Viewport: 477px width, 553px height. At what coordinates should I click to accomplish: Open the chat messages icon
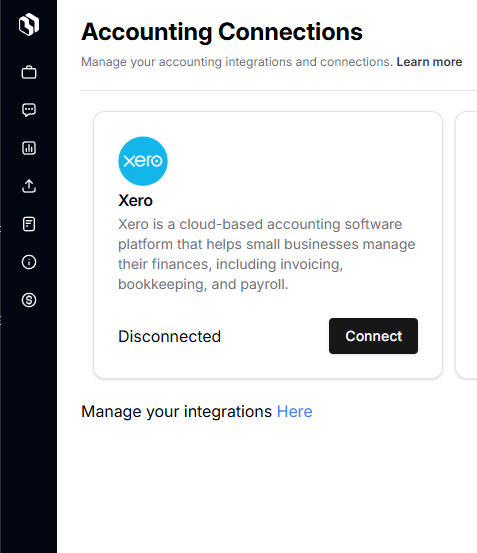click(x=29, y=110)
